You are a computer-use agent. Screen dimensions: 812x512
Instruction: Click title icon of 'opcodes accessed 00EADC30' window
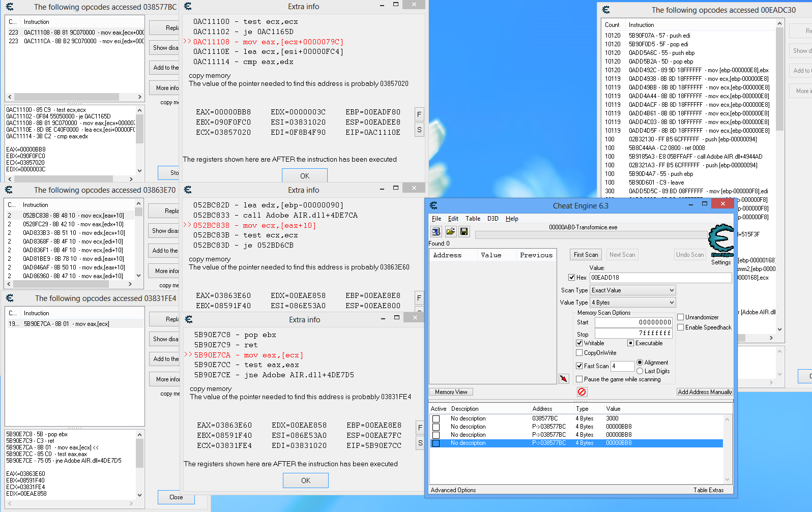click(x=606, y=10)
